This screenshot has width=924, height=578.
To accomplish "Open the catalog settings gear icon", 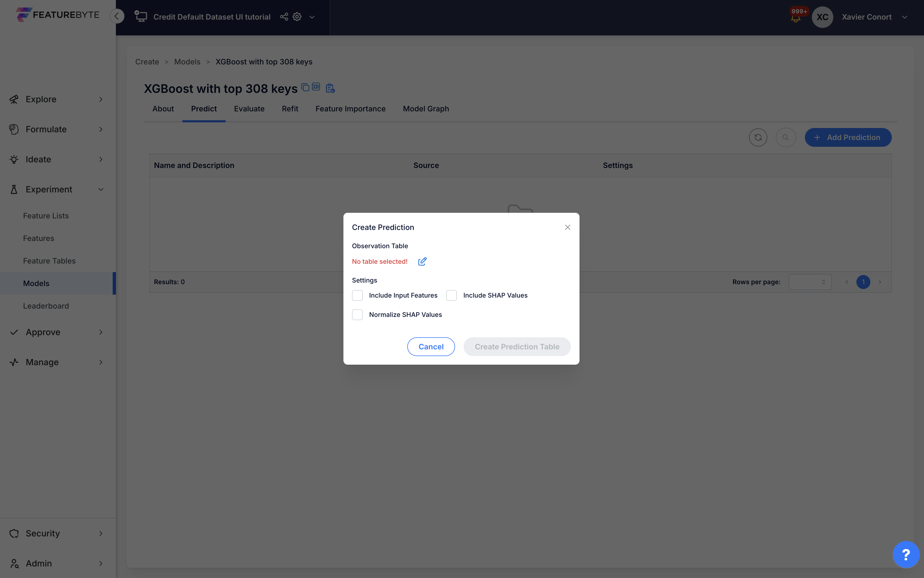I will [x=297, y=17].
